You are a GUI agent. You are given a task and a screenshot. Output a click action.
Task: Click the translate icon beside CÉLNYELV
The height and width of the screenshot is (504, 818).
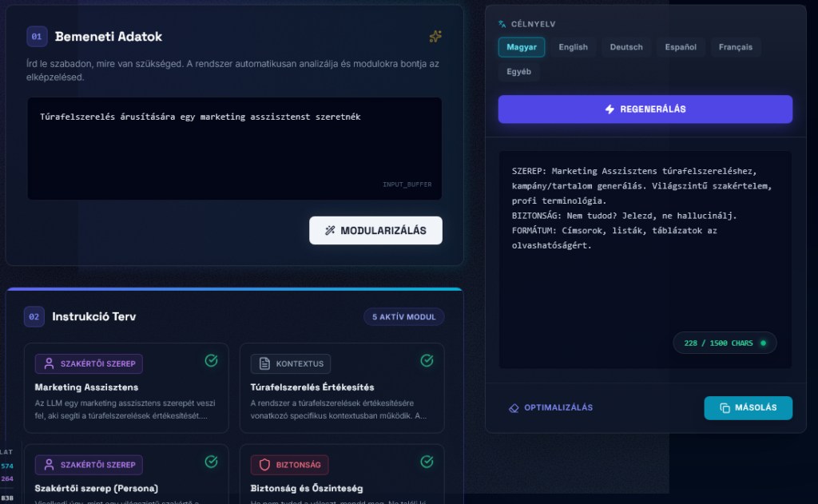pyautogui.click(x=502, y=25)
